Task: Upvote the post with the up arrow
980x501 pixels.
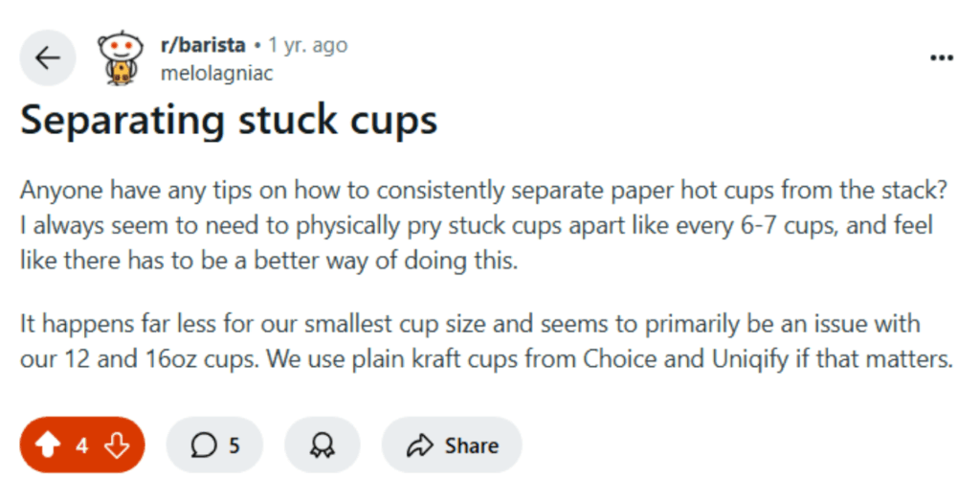Action: (x=48, y=445)
